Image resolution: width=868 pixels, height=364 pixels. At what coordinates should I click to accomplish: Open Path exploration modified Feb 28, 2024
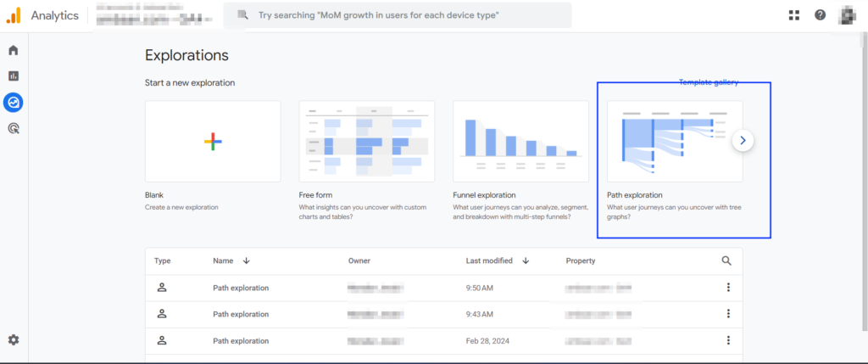click(241, 341)
